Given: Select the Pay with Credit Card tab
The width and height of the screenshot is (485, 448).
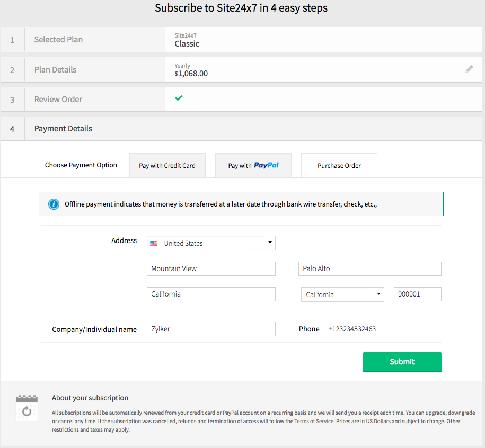Looking at the screenshot, I should click(x=167, y=166).
